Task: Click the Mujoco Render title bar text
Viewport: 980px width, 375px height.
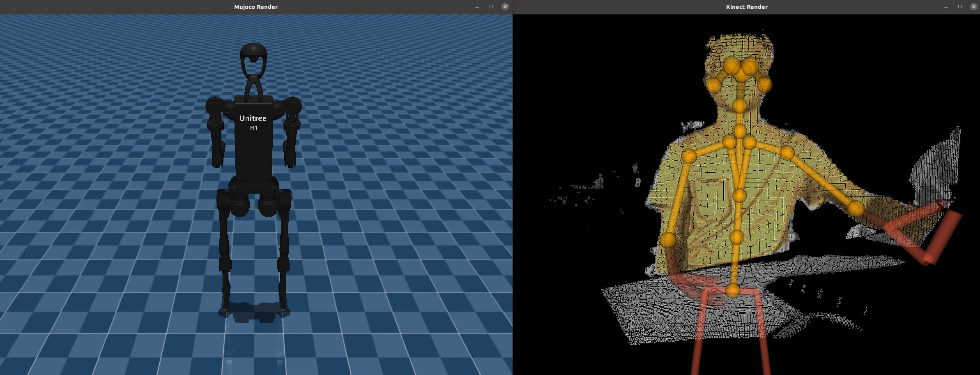Action: click(x=255, y=7)
